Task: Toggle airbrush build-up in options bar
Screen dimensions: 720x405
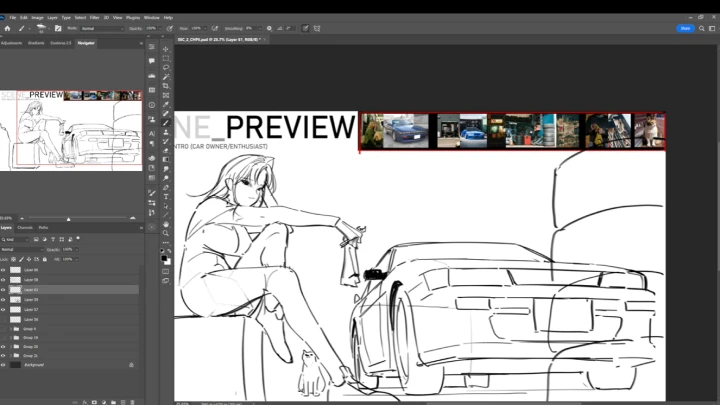Action: click(214, 28)
